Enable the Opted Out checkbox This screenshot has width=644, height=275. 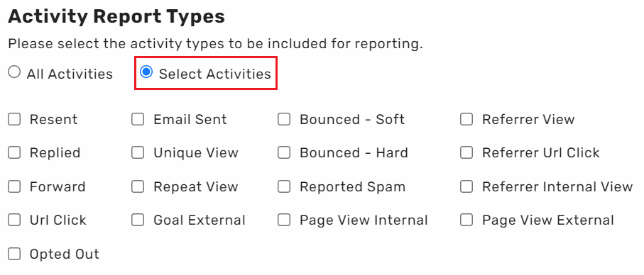click(x=14, y=254)
